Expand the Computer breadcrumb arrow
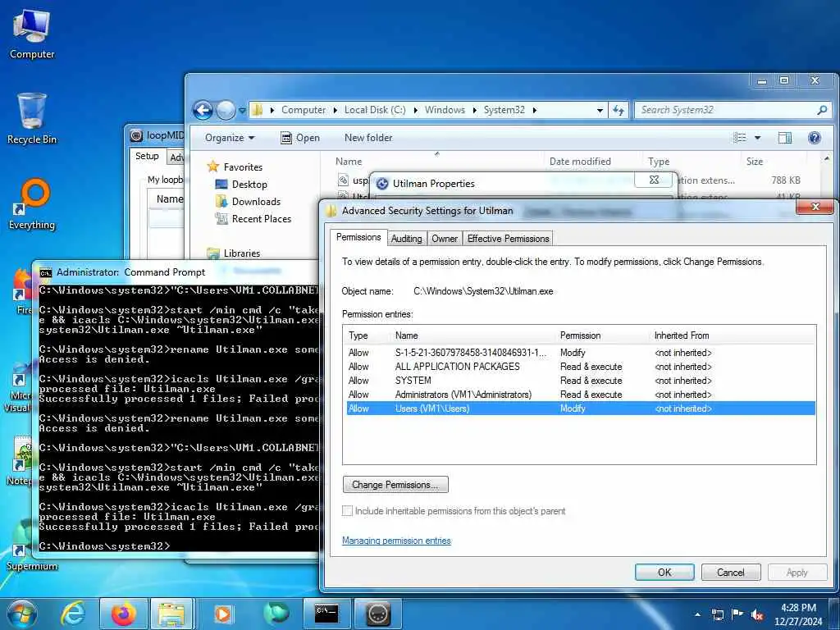The height and width of the screenshot is (630, 840). point(335,110)
